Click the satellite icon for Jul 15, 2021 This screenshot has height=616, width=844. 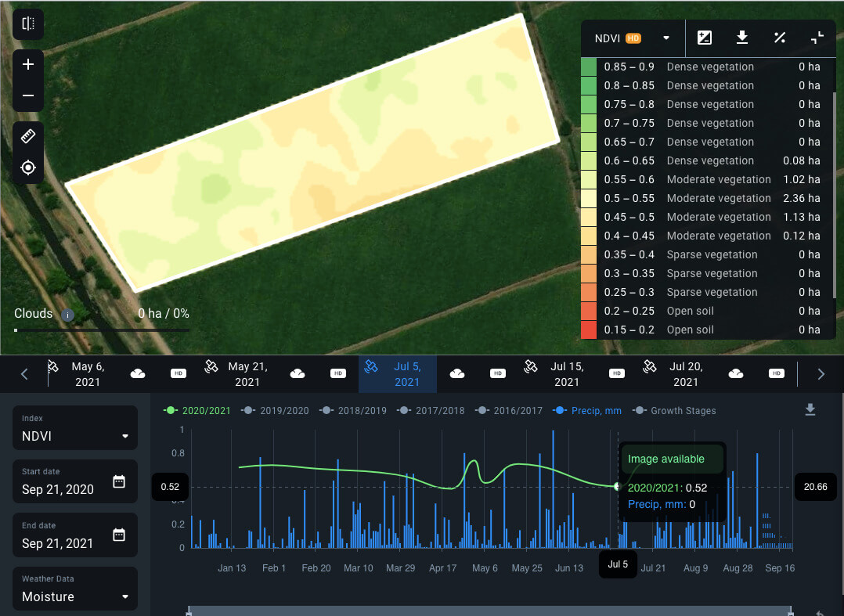(x=530, y=367)
